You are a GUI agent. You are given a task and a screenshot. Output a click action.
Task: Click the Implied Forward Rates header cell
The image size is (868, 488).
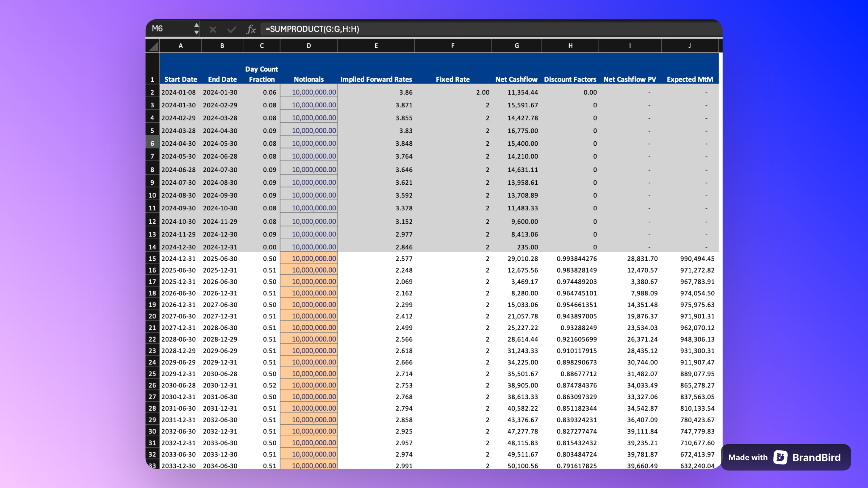click(x=376, y=79)
